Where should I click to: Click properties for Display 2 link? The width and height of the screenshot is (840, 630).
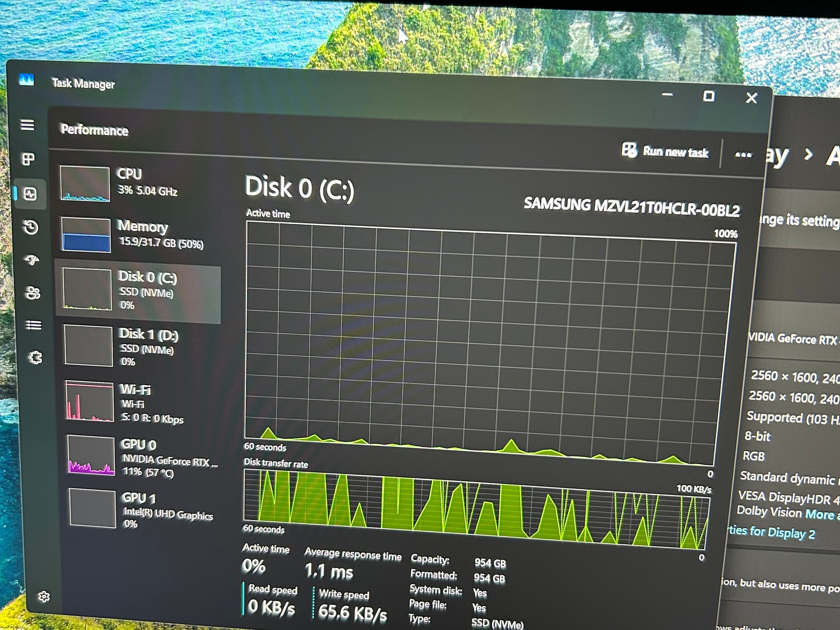coord(772,532)
